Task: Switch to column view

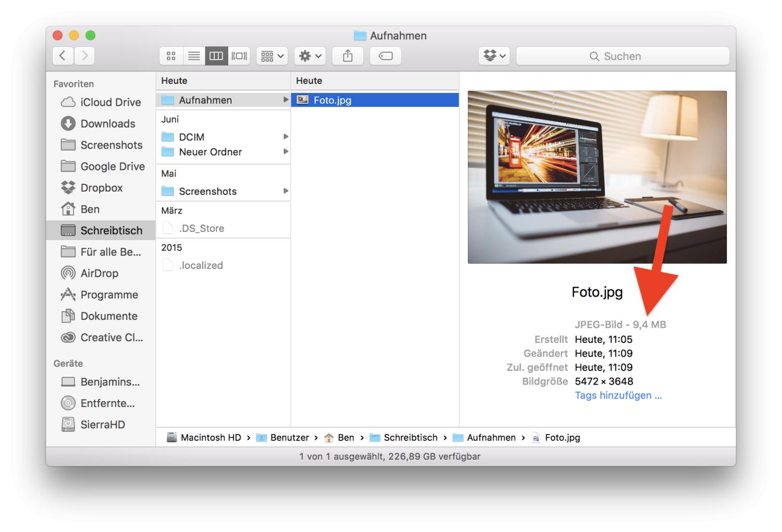Action: pos(216,56)
